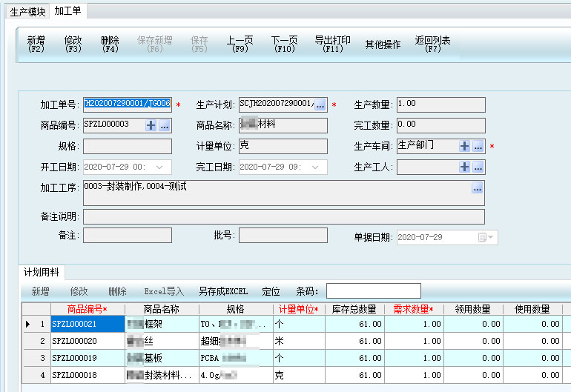The height and width of the screenshot is (392, 571).
Task: Click 计量单位 cell 克 in row 4
Action: coord(299,375)
